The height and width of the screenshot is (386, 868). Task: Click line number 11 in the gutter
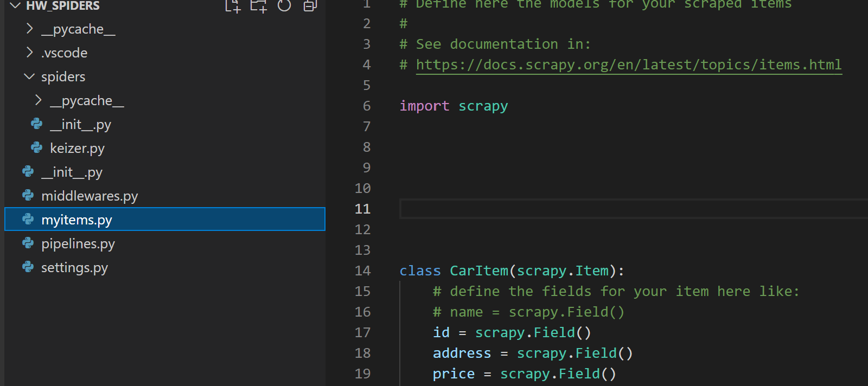(x=362, y=209)
